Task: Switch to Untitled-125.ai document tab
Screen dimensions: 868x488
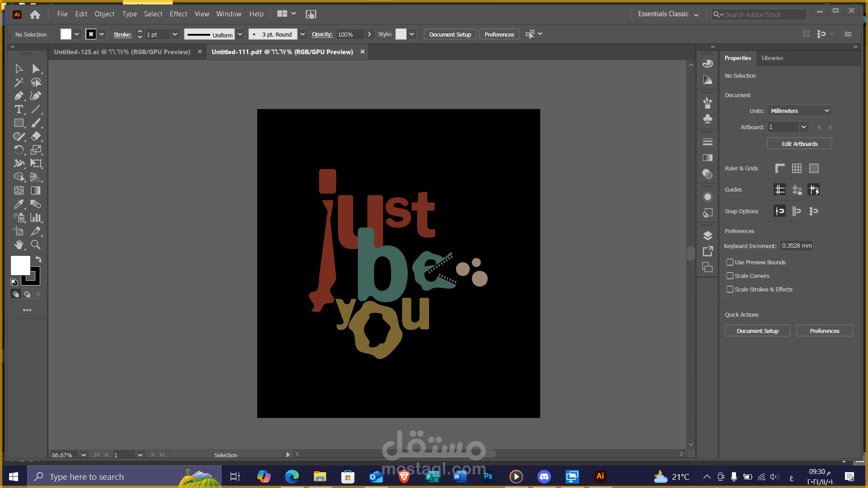Action: 122,52
